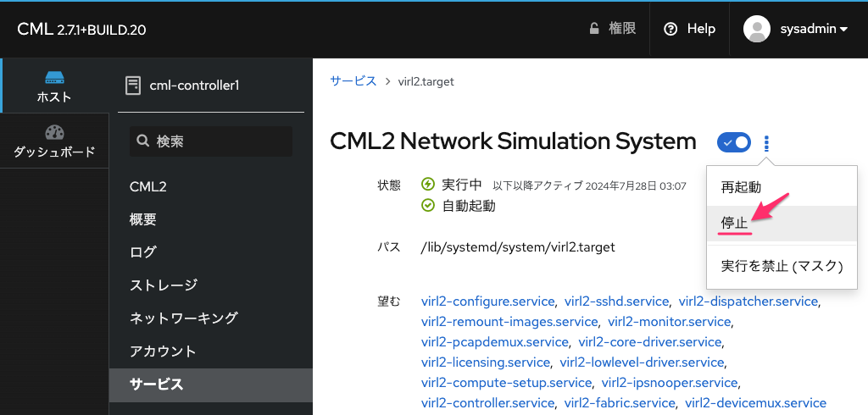
Task: Click the 権限 padlock icon
Action: 594,29
